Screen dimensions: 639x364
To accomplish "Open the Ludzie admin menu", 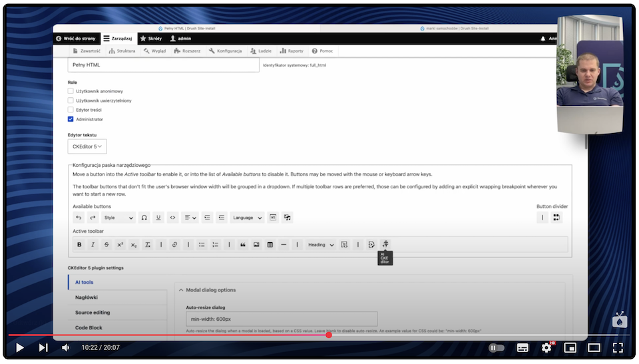I will 261,51.
